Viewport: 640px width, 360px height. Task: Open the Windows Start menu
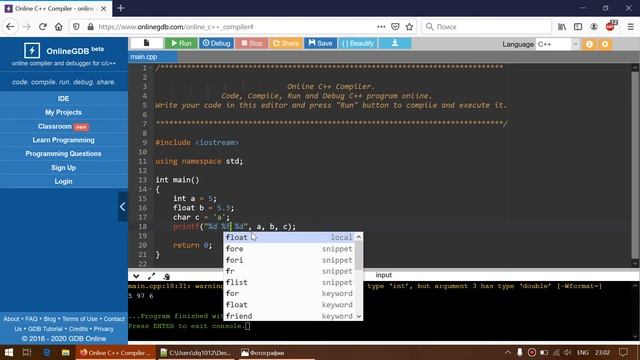click(x=8, y=353)
